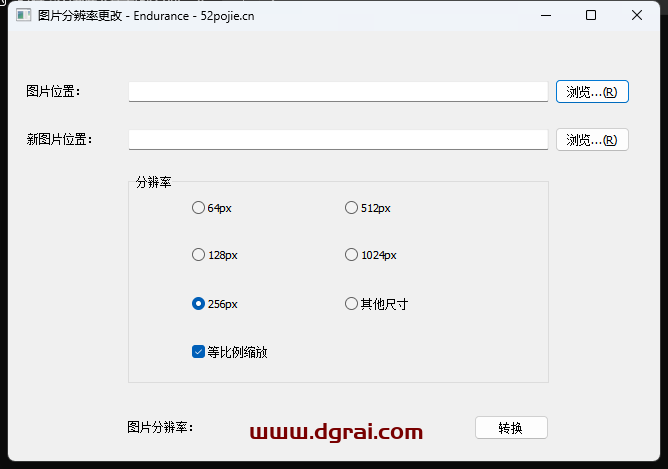Focus the 图片位置 path input field

[x=338, y=92]
